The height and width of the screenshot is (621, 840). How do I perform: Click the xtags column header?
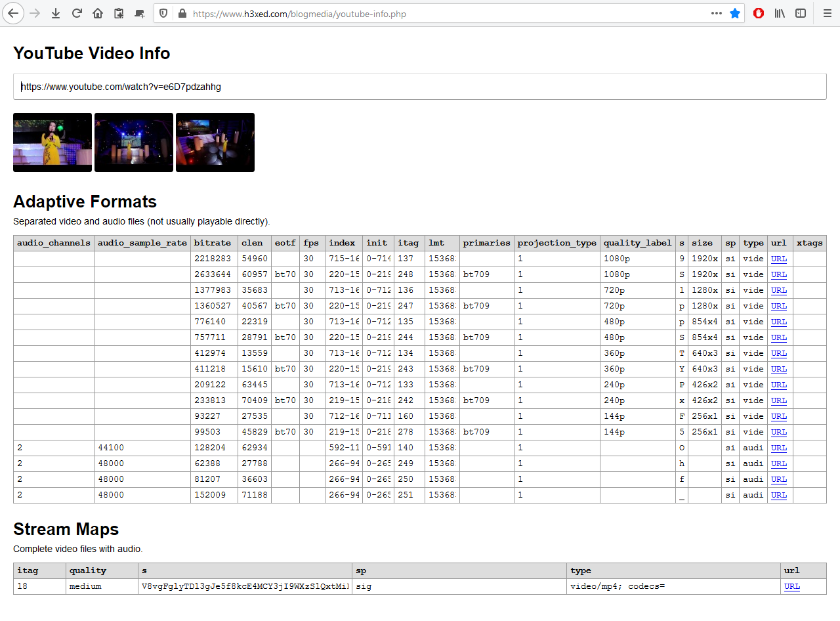(x=809, y=243)
